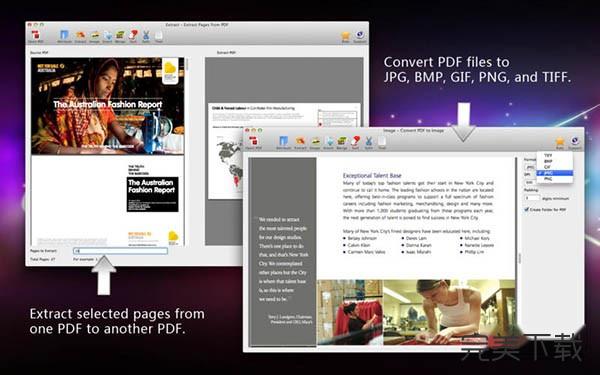Choose Images tool in Extract window toolbar

tap(95, 36)
